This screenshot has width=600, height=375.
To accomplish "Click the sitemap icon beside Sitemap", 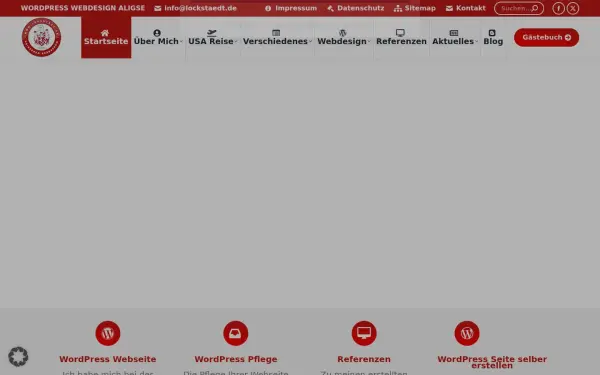I will pos(398,8).
